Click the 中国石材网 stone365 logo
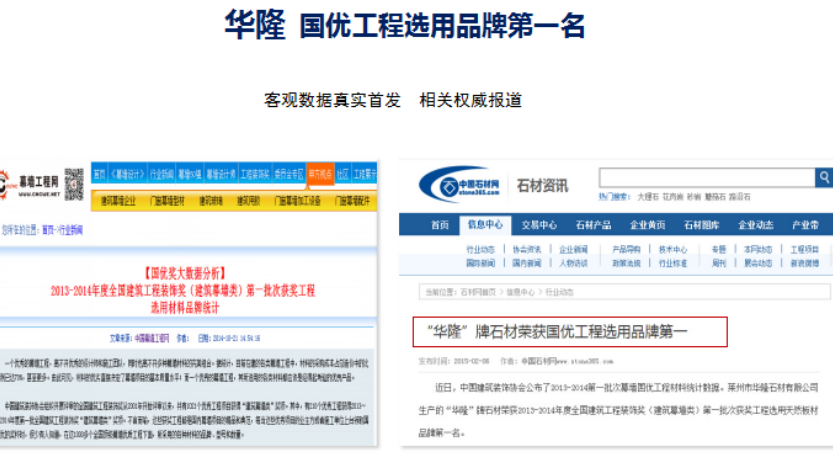Screen dimensions: 833x469 [x=460, y=185]
